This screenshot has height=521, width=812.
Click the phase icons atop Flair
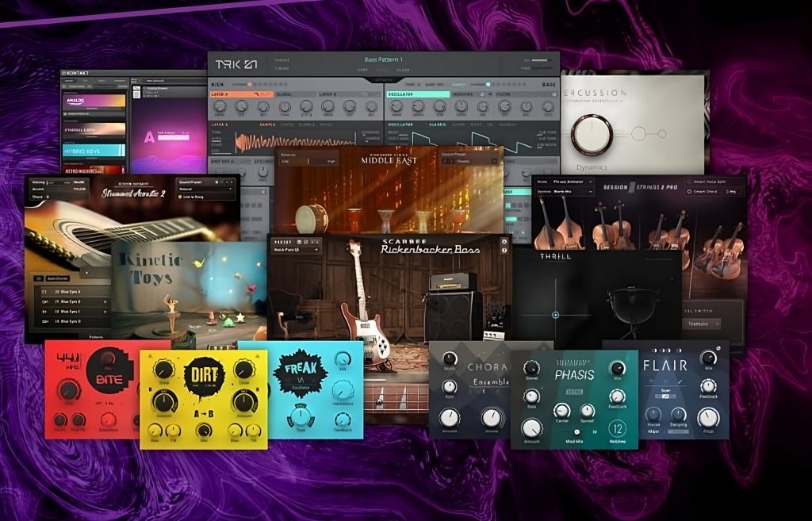(665, 351)
